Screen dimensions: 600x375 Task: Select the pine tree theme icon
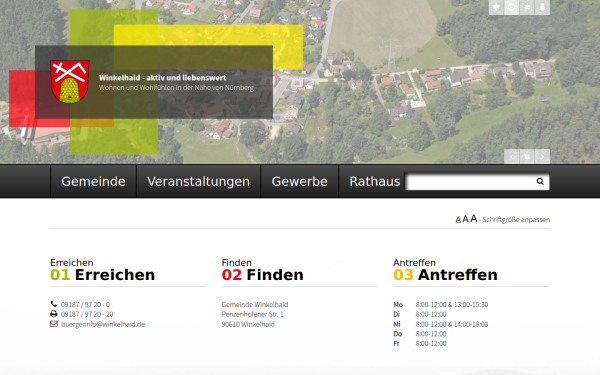pyautogui.click(x=542, y=7)
